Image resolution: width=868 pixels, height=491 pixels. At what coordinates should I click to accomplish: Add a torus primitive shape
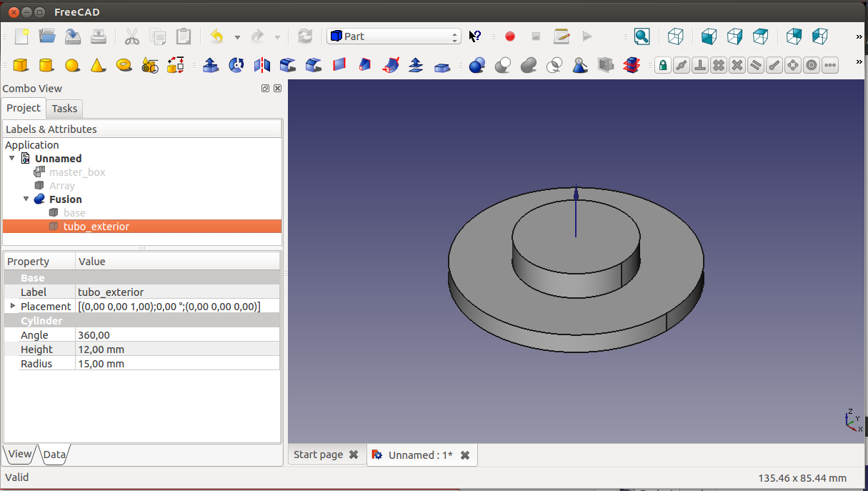tap(124, 66)
